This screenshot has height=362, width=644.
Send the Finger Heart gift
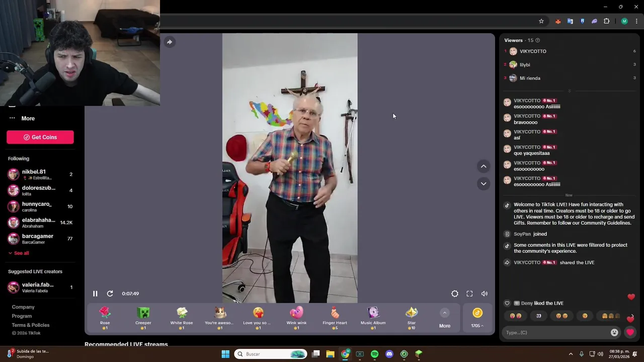point(335,318)
